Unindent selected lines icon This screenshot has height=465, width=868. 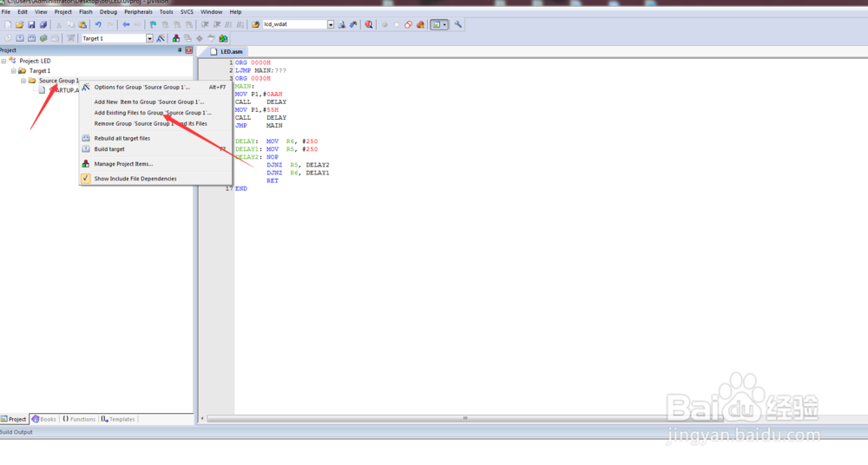click(217, 24)
